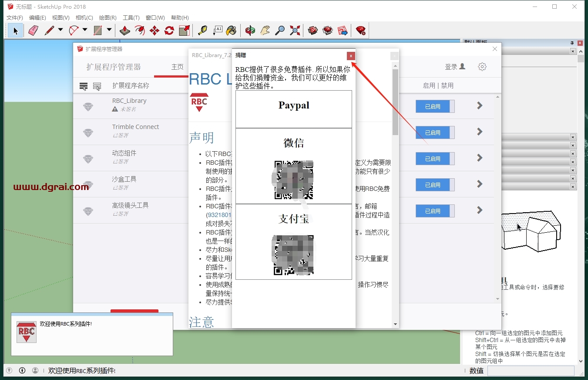
Task: Expand 沙盒工具 details chevron
Action: coord(480,184)
